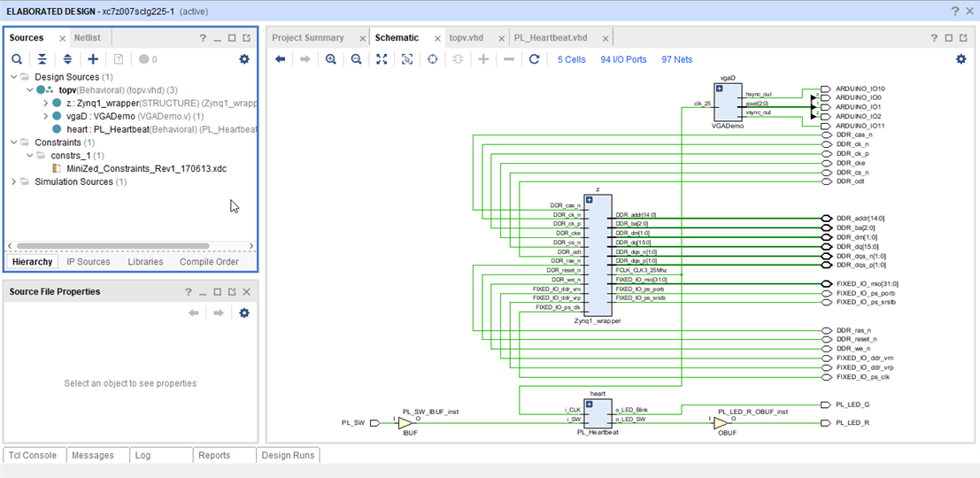Expand the Simulation Sources folder

pyautogui.click(x=13, y=182)
